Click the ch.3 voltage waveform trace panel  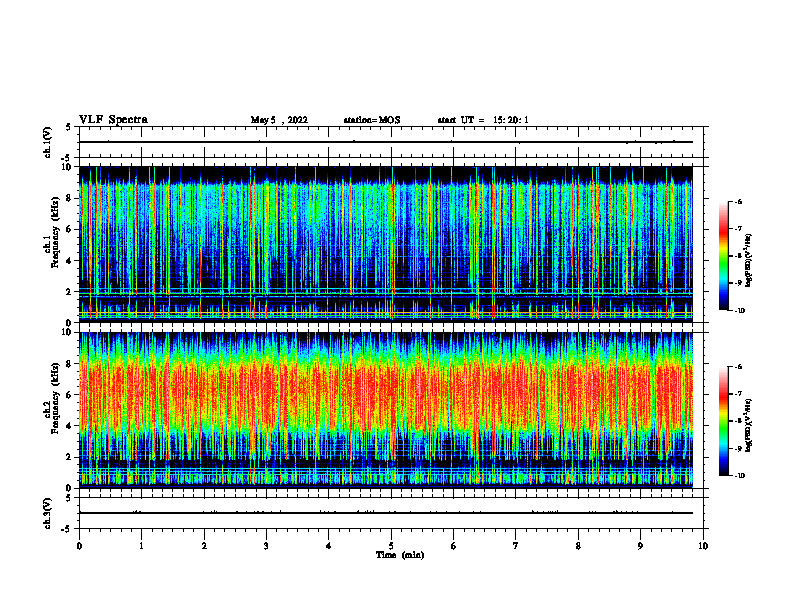coord(391,513)
